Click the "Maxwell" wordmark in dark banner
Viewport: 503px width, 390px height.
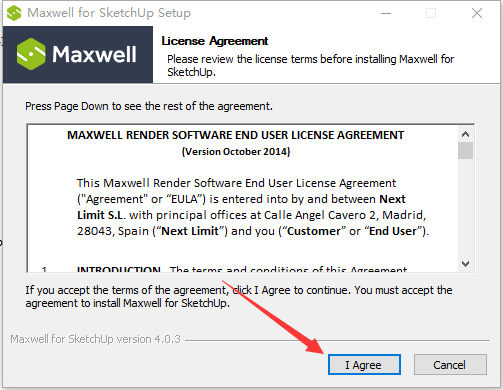point(94,54)
